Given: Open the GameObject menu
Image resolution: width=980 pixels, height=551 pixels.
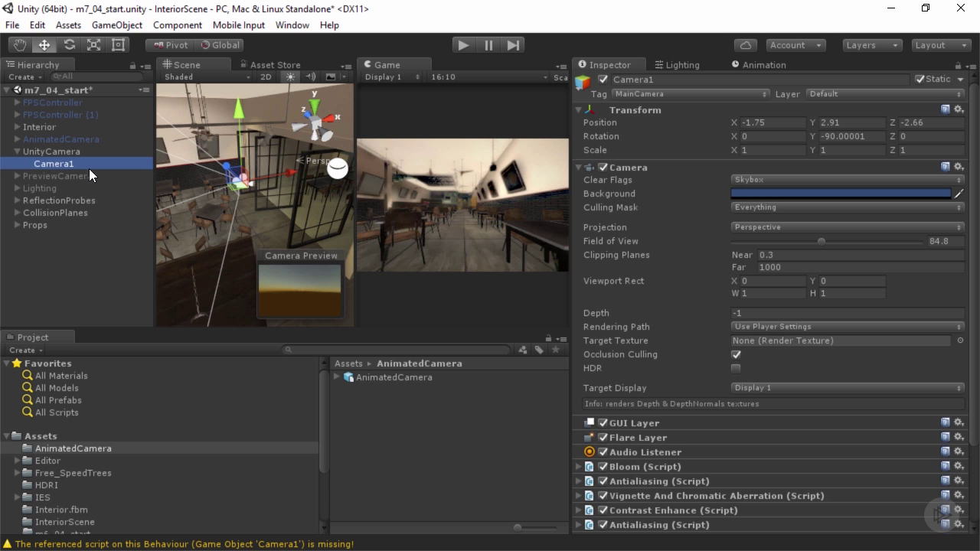Looking at the screenshot, I should click(117, 25).
